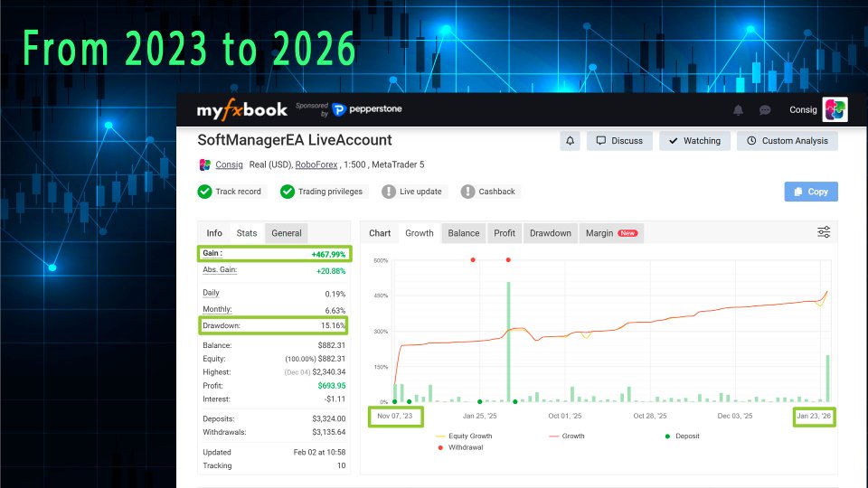Viewport: 868px width, 488px height.
Task: Click the Copy button
Action: tap(811, 192)
